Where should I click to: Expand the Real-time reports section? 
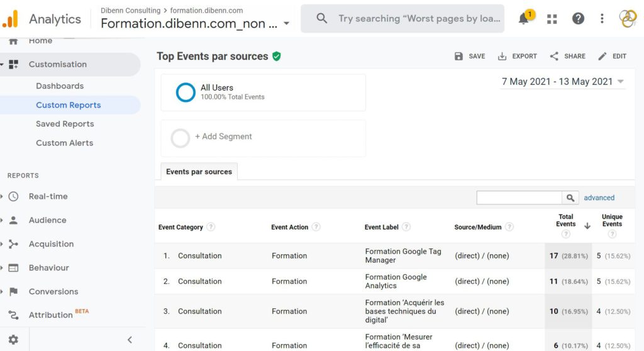click(x=2, y=196)
